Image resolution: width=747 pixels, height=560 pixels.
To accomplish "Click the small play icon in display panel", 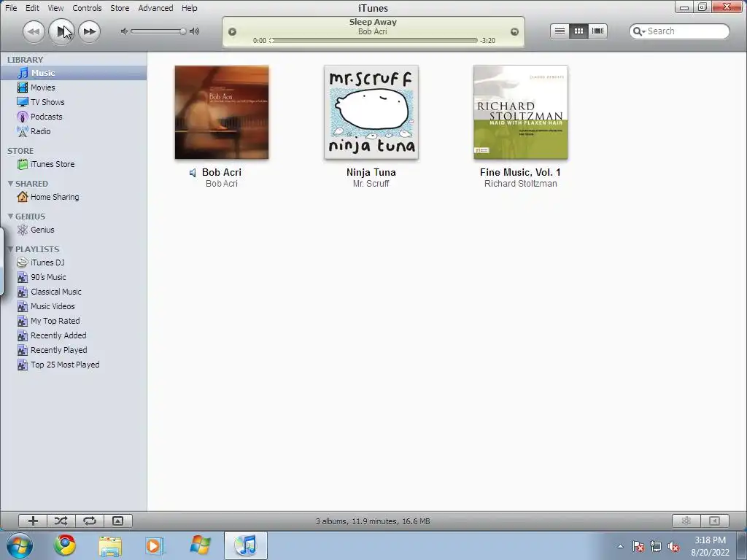I will [x=232, y=32].
